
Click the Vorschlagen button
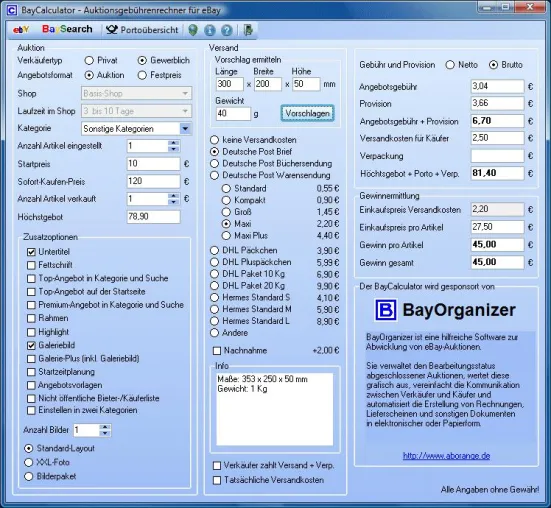click(x=307, y=113)
